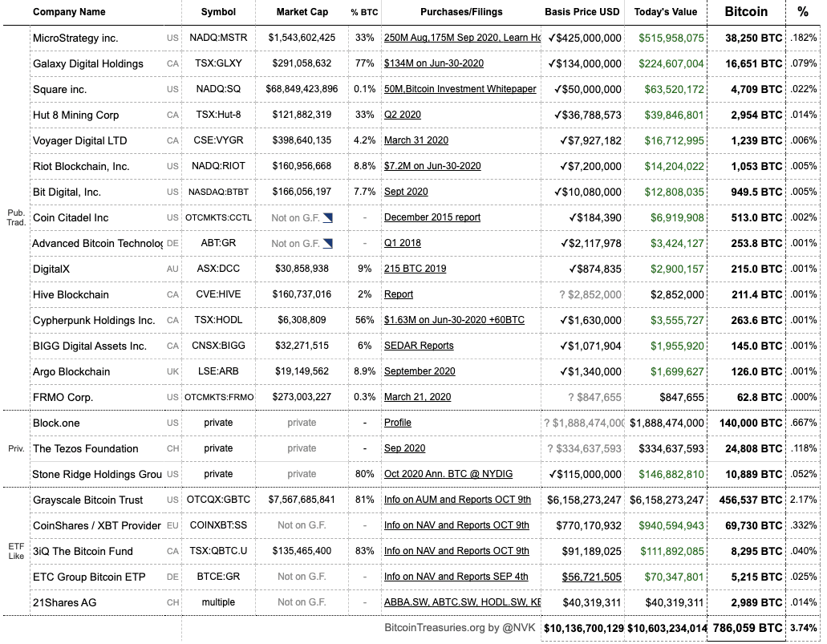Image resolution: width=827 pixels, height=644 pixels.
Task: Open Coin Citadel December 2015 report link
Action: click(x=432, y=217)
